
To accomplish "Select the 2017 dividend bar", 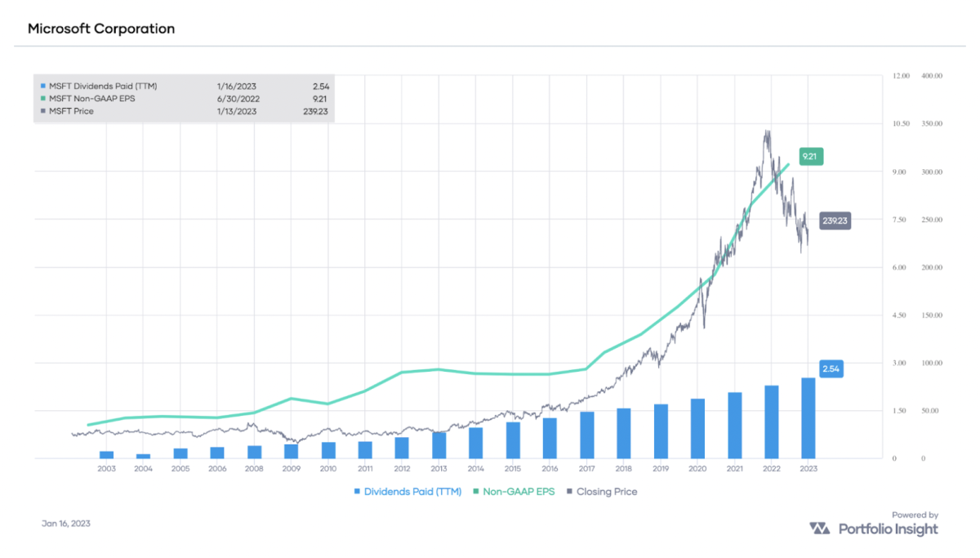I will [586, 435].
